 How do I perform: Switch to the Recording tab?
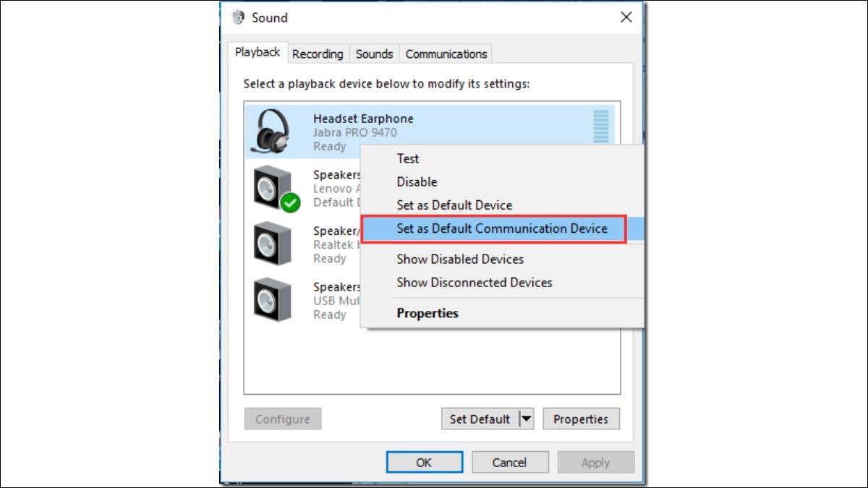click(318, 54)
